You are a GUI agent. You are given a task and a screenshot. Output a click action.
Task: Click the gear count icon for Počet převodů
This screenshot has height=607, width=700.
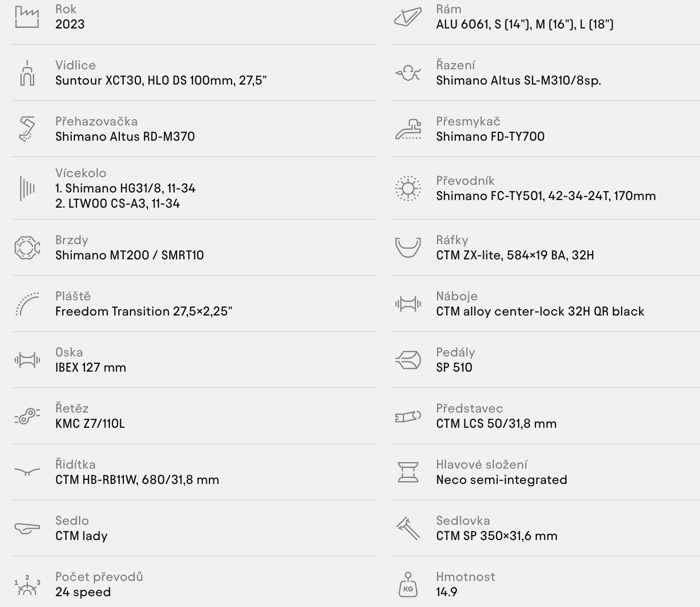point(27,585)
